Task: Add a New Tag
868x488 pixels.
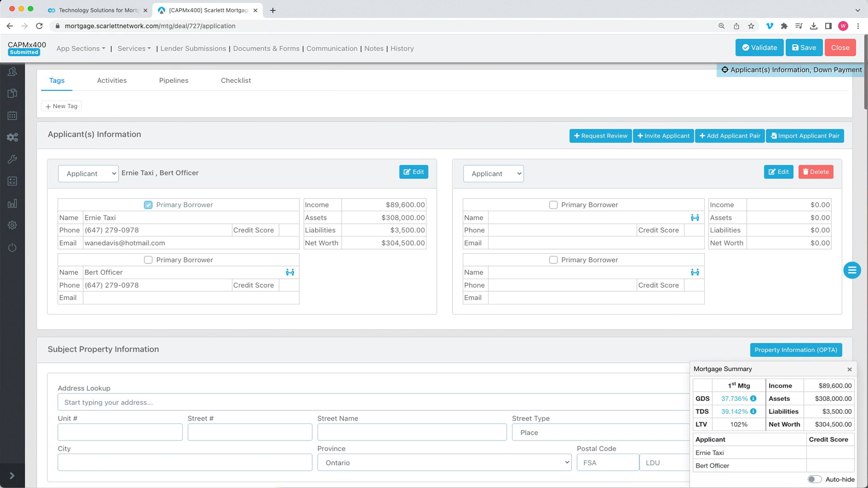Action: coord(61,106)
